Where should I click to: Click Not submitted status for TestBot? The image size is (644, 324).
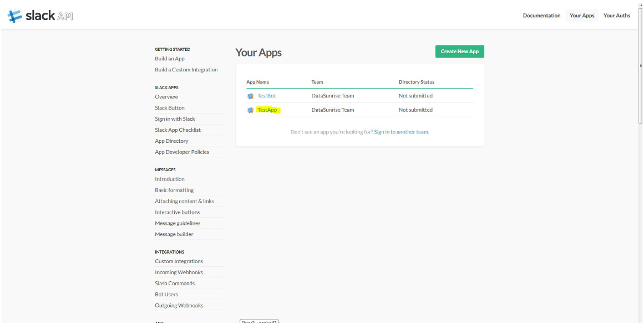415,96
